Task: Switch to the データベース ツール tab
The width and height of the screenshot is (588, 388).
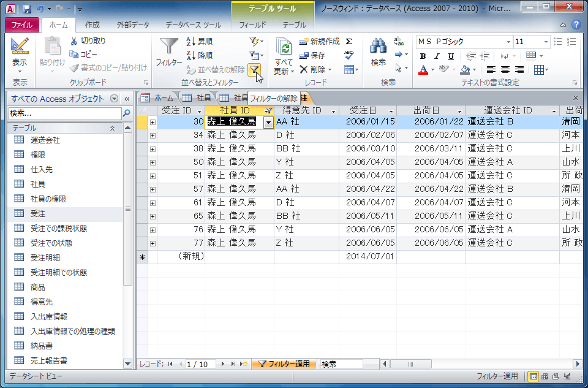Action: 194,25
